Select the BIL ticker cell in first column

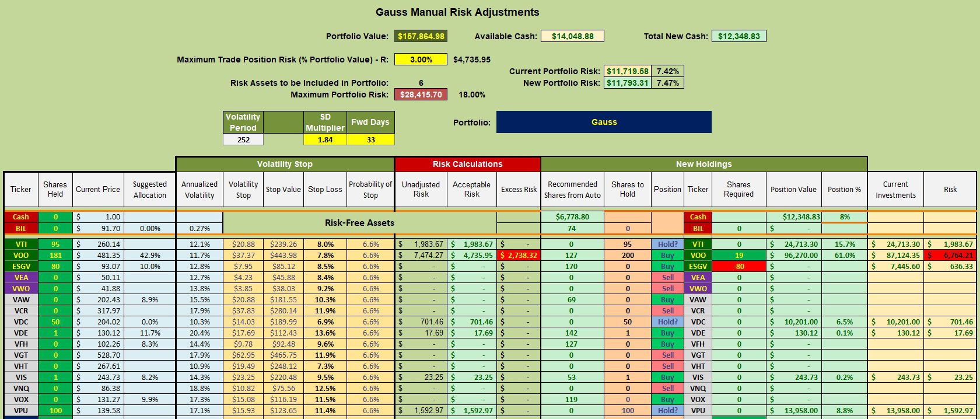point(21,228)
